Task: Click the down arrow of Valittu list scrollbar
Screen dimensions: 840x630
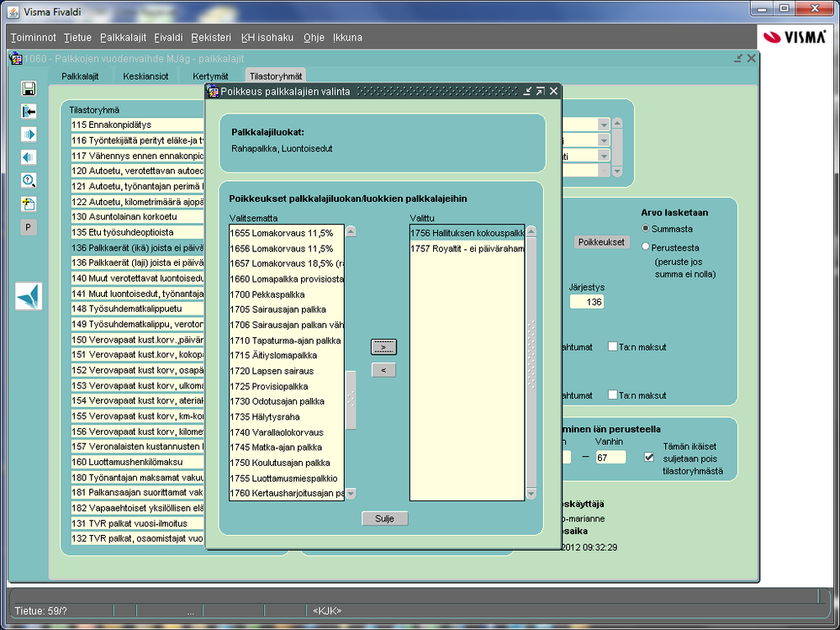Action: pos(531,494)
